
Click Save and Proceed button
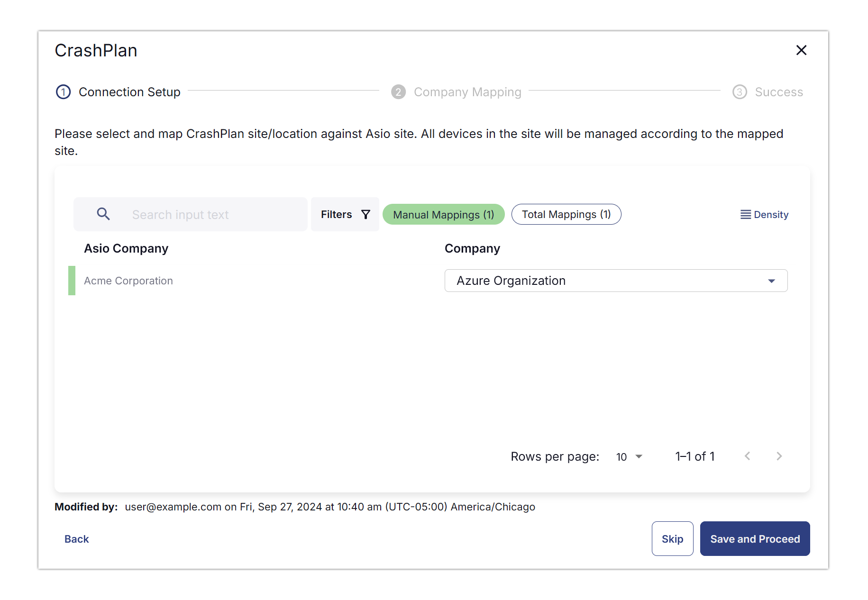point(755,539)
